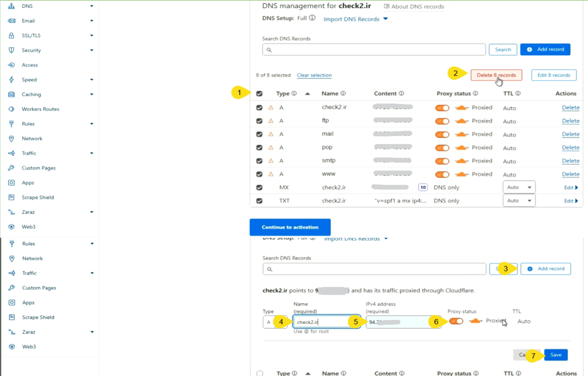Expand the Caching section arrow

tap(92, 94)
